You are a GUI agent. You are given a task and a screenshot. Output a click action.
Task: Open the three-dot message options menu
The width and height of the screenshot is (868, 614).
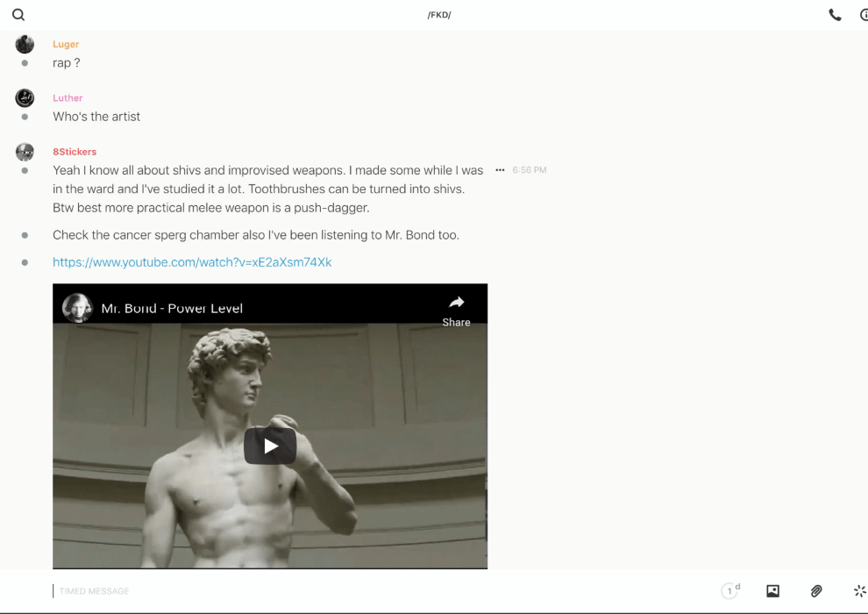coord(500,170)
